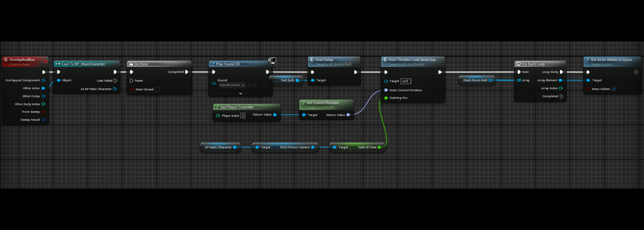Click the browse magnifier icon beside Sound asset
644x230 pixels.
254,85
